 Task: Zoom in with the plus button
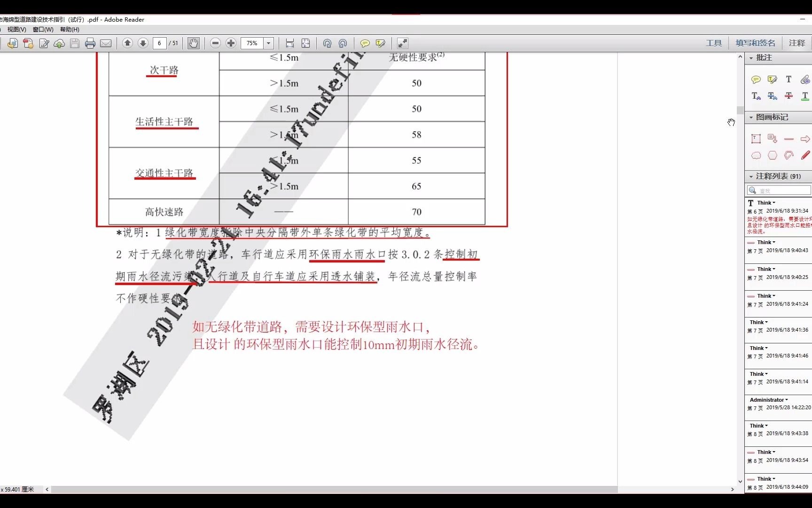coord(231,43)
